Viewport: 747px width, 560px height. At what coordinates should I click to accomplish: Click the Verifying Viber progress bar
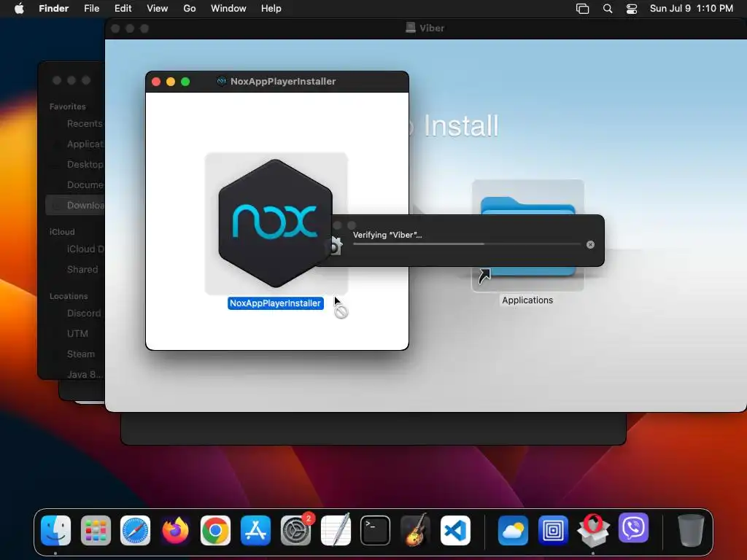[467, 244]
